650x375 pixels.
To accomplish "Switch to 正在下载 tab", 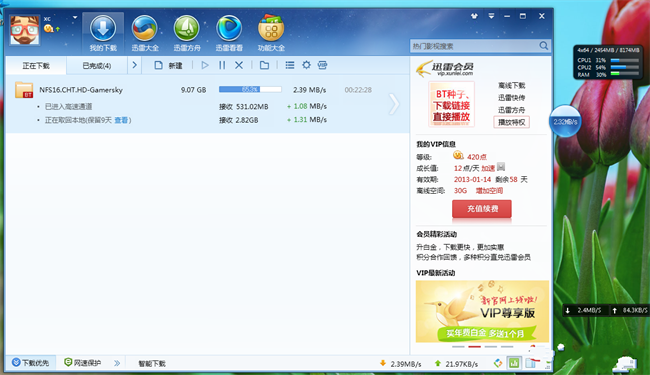I will [x=36, y=65].
